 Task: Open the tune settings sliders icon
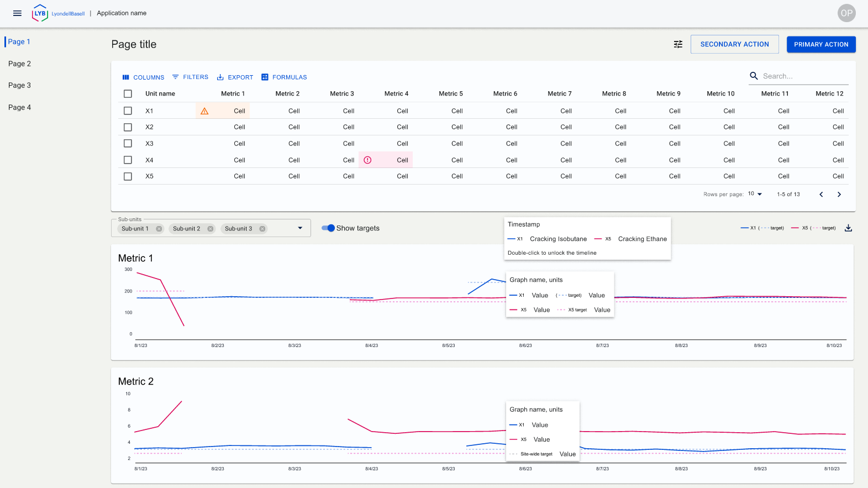pyautogui.click(x=678, y=44)
